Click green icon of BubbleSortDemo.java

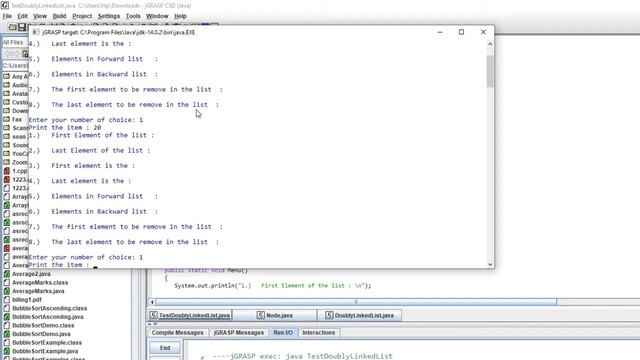pos(7,334)
